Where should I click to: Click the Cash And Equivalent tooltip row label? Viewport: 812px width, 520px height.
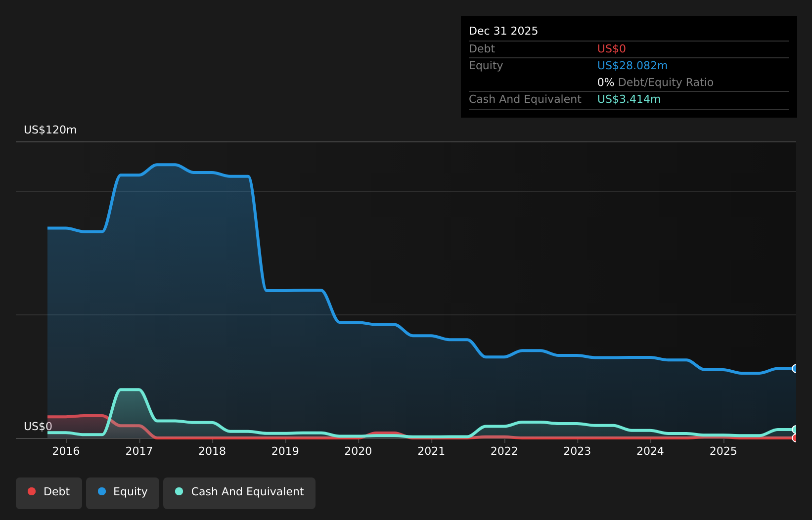tap(525, 99)
